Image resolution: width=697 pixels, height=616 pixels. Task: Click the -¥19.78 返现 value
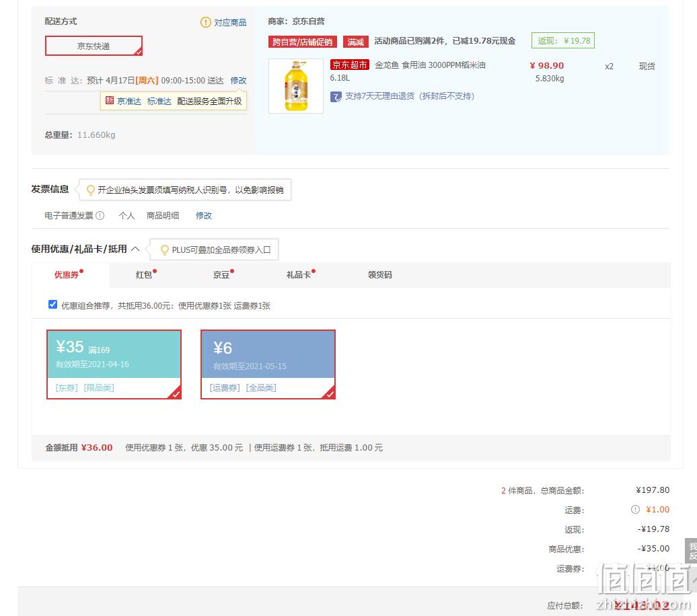coord(653,529)
